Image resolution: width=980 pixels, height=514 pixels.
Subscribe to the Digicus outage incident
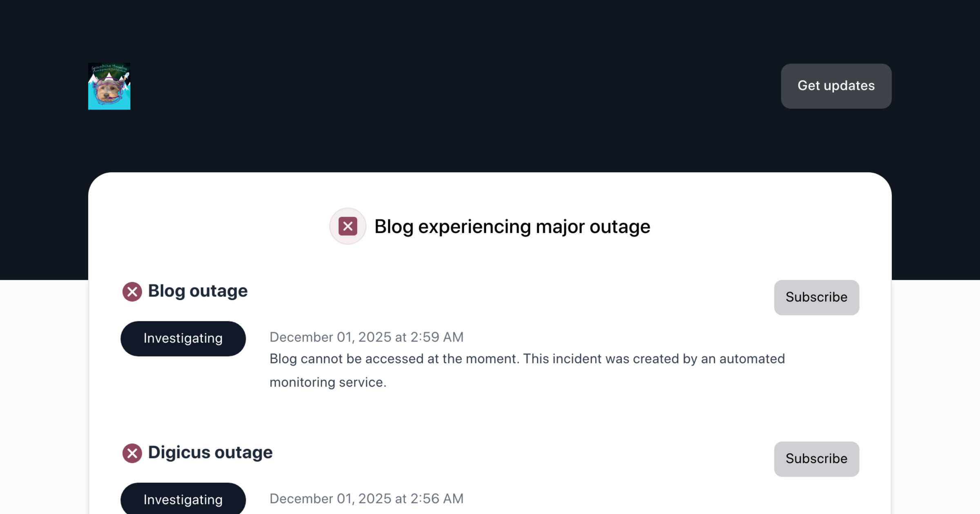(816, 459)
